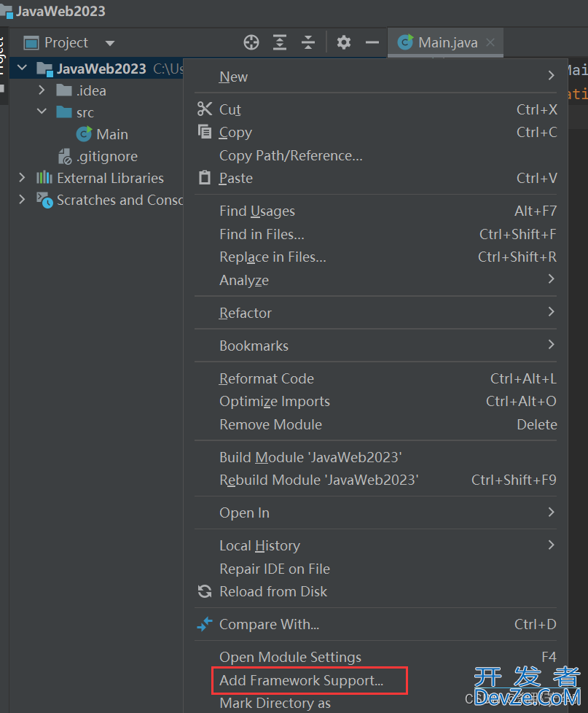
Task: Open the Local History submenu
Action: [375, 545]
